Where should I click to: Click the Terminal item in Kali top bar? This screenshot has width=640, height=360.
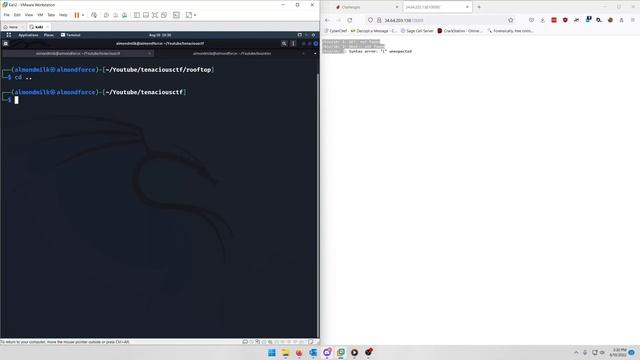coord(71,35)
